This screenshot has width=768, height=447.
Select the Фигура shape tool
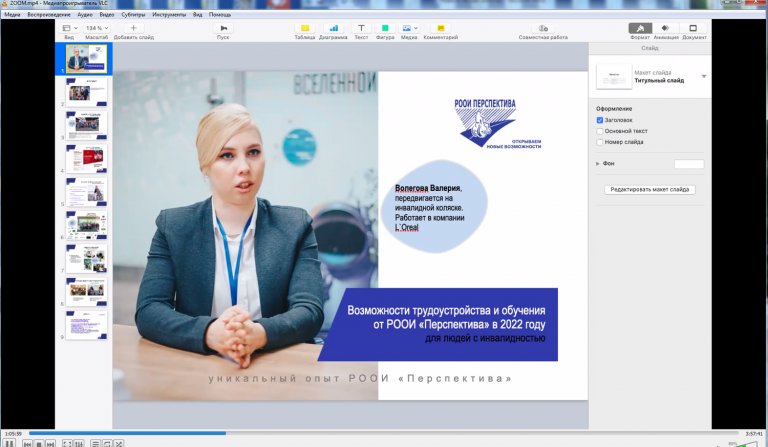coord(385,28)
